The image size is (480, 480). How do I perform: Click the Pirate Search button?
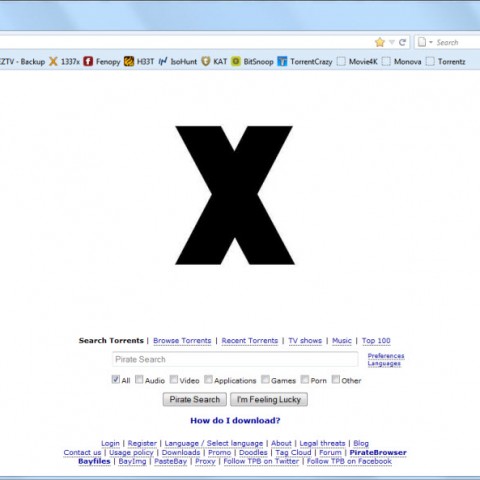pos(195,399)
